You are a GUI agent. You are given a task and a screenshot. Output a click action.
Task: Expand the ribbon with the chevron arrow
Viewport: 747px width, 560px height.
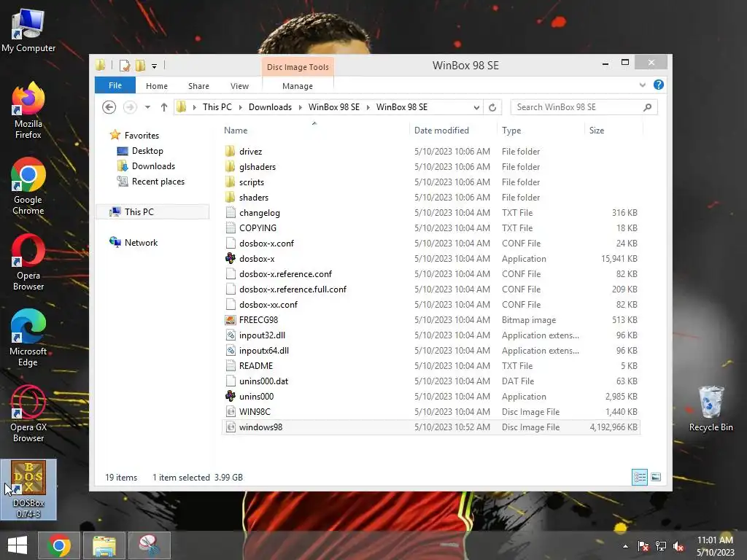click(642, 85)
